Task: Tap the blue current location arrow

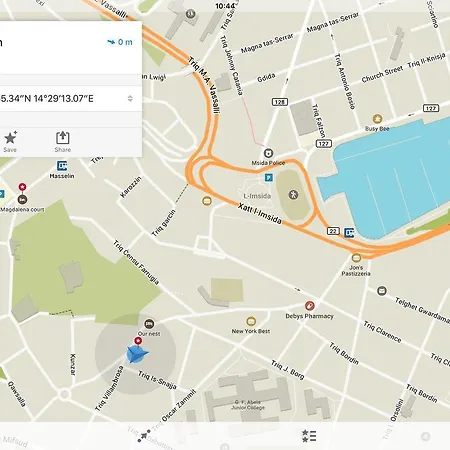Action: (137, 354)
